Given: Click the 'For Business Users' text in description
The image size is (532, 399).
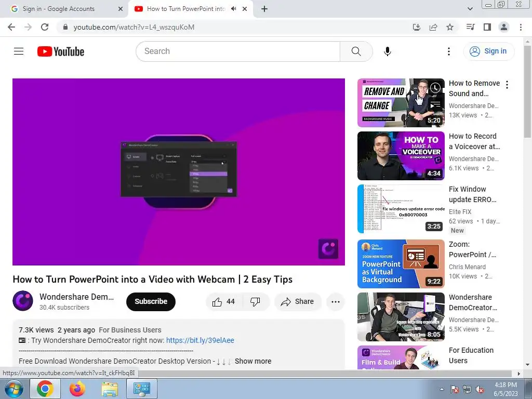Looking at the screenshot, I should (130, 330).
